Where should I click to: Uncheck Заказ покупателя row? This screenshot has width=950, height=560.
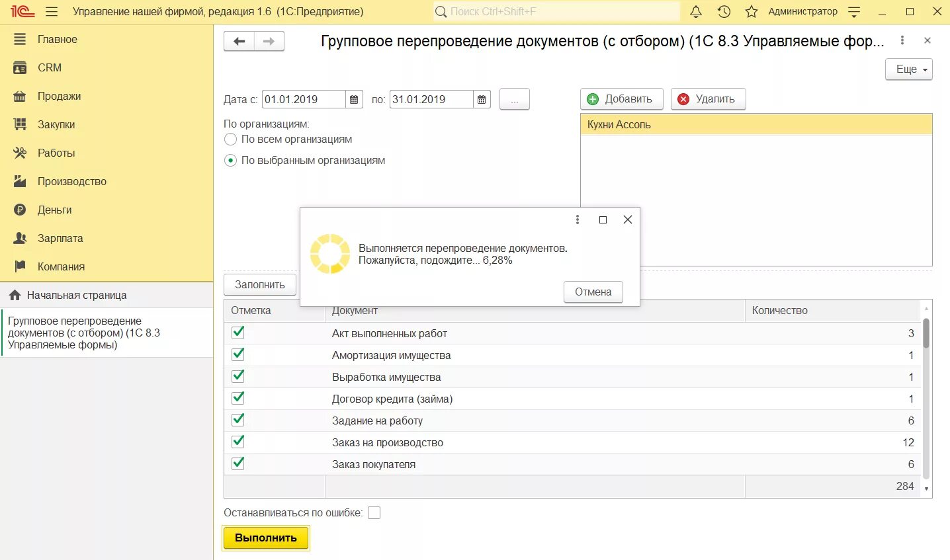pyautogui.click(x=238, y=463)
